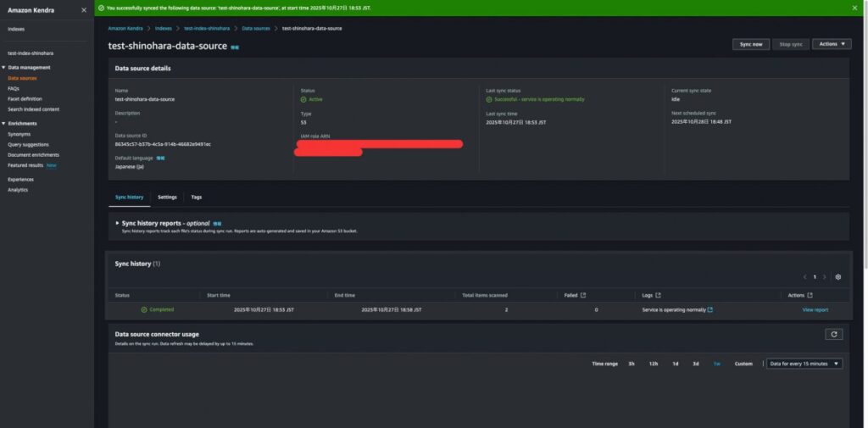Click external link icon beside Actions header
The image size is (868, 428).
pyautogui.click(x=810, y=295)
